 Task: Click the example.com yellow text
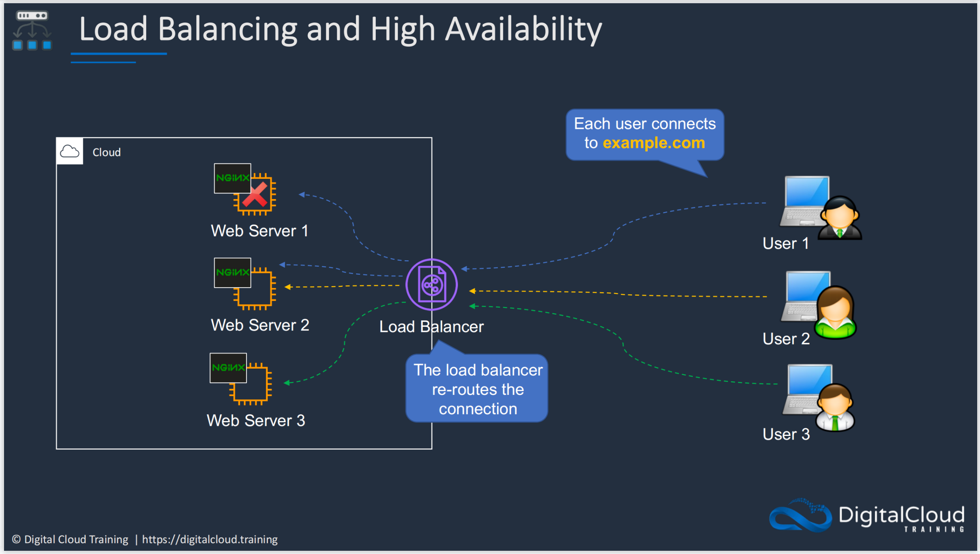(x=654, y=143)
